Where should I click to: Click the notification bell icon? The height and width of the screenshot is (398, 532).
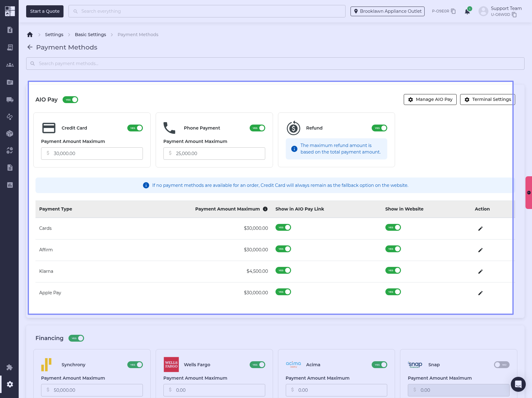point(467,12)
